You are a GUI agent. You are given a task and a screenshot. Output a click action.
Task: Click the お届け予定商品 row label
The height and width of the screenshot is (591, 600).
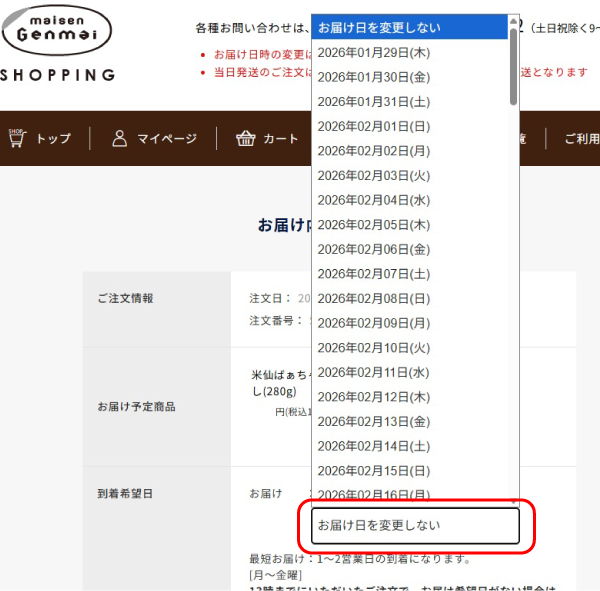136,407
